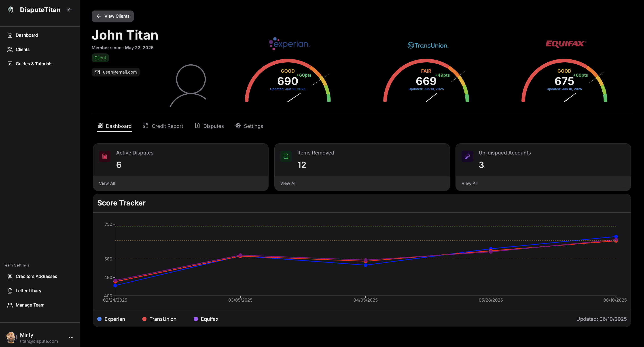Switch to the Disputes tab
The image size is (644, 347).
[x=209, y=126]
